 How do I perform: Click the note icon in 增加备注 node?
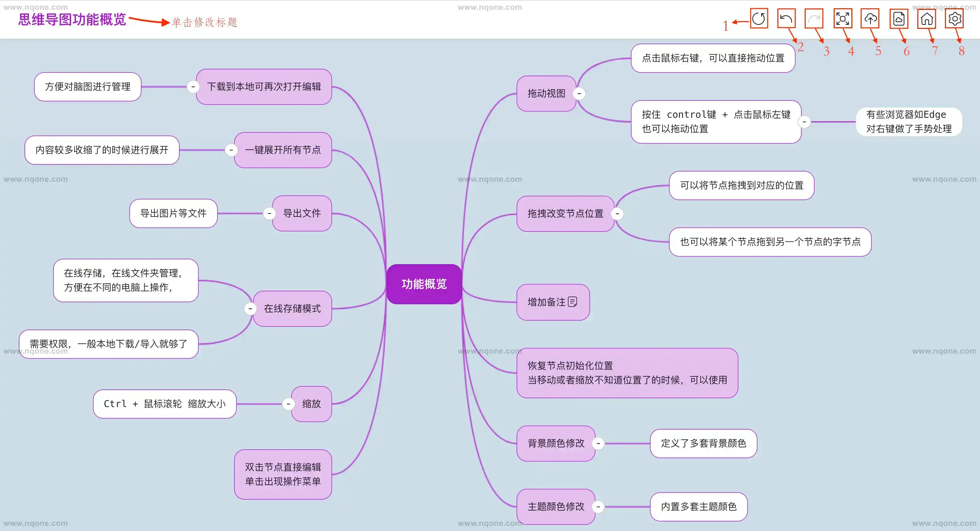573,302
